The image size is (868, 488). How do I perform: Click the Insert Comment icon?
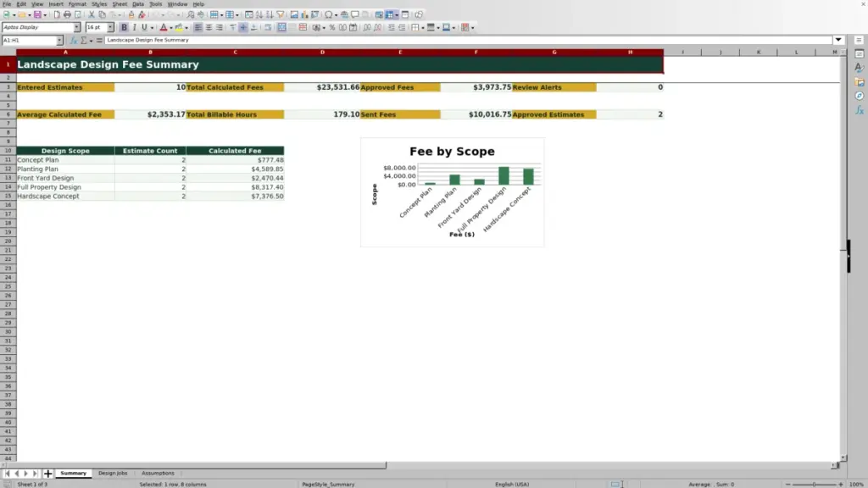tap(355, 14)
